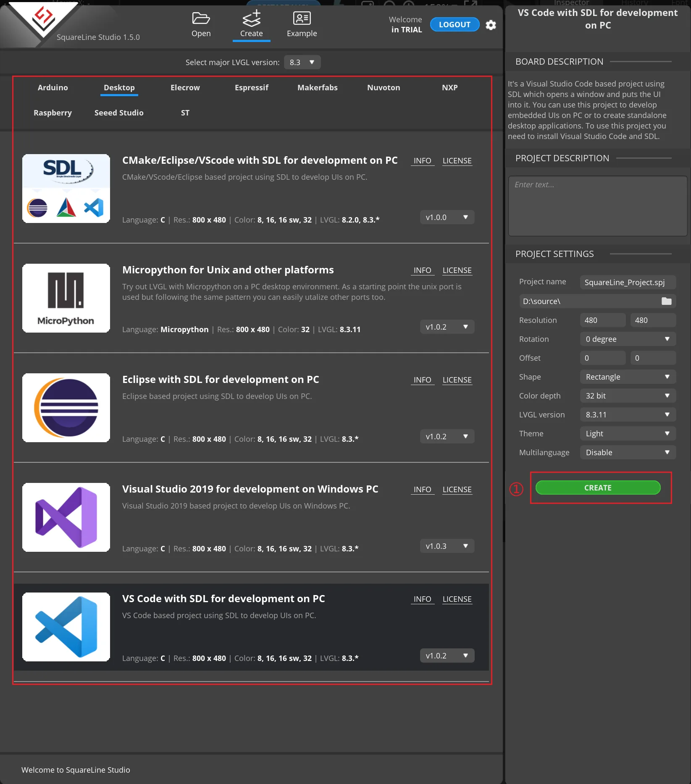Click the project description text box
The image size is (691, 784).
point(597,206)
